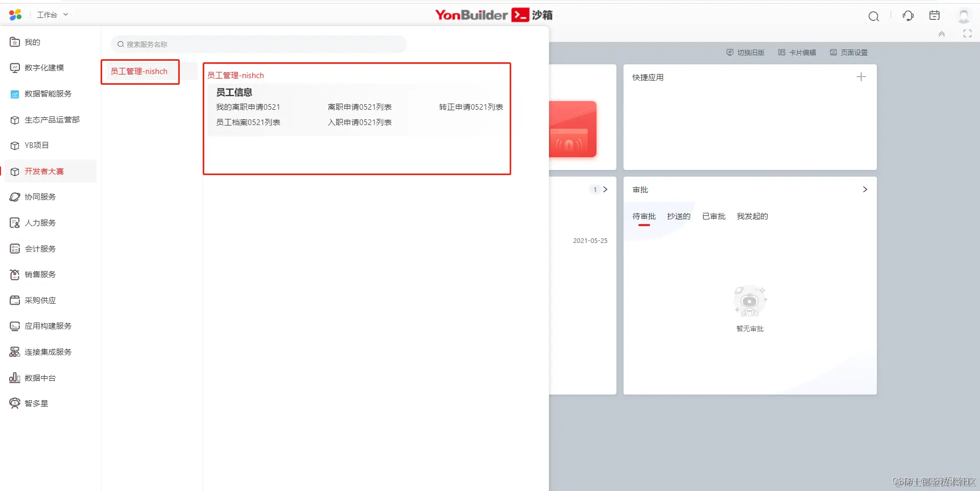980x491 pixels.
Task: Click 销售服务 sidebar icon
Action: point(15,275)
